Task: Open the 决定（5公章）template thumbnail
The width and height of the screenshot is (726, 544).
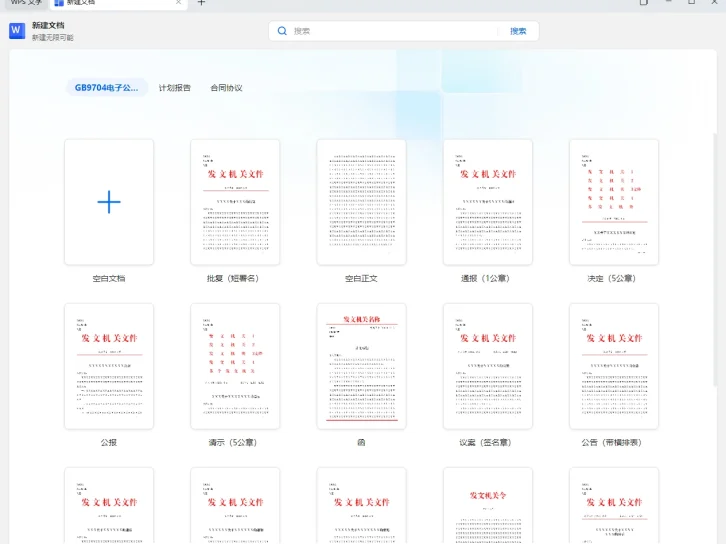Action: tap(614, 202)
